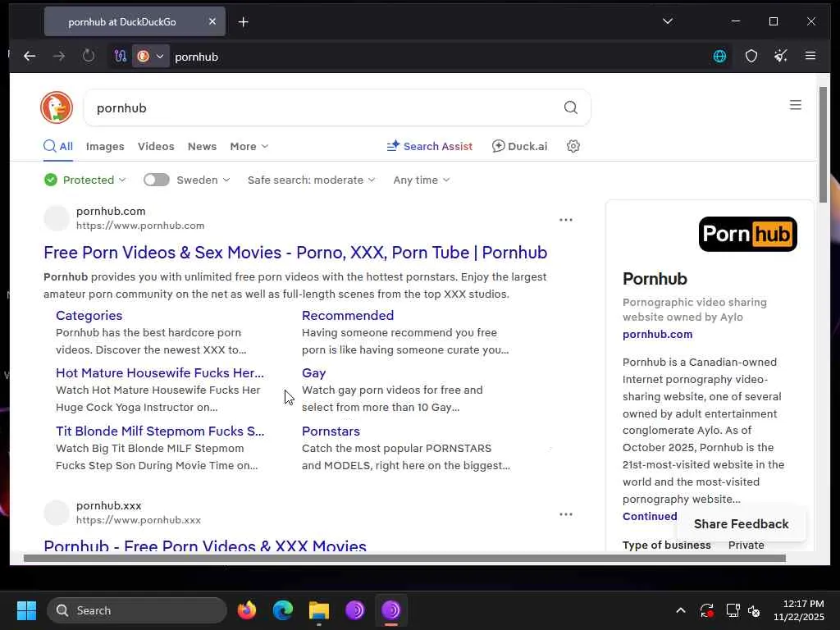Open options menu for pornhub.com result
The height and width of the screenshot is (630, 840).
pyautogui.click(x=566, y=220)
